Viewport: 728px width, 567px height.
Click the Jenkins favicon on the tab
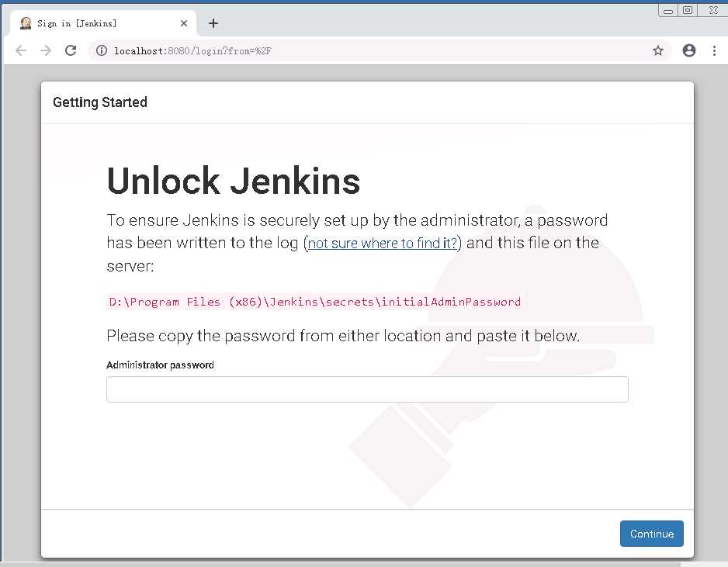click(x=26, y=23)
